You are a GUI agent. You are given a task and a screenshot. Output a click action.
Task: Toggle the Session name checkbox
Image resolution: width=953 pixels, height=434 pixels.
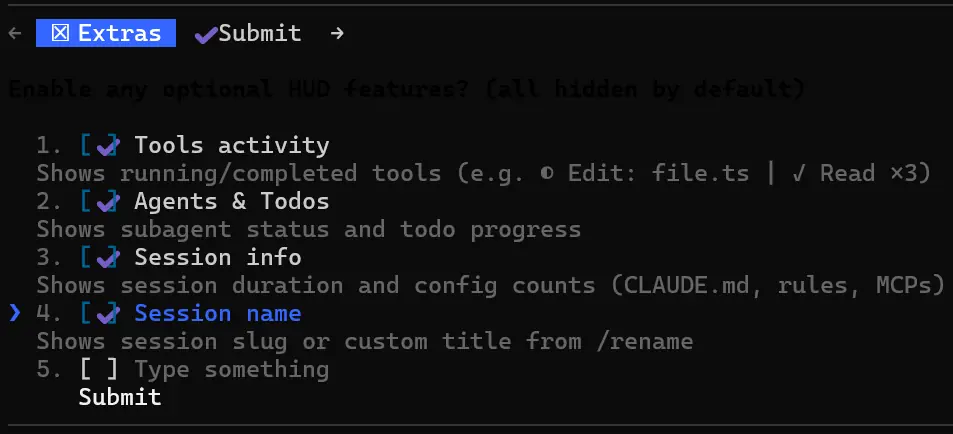pyautogui.click(x=100, y=314)
